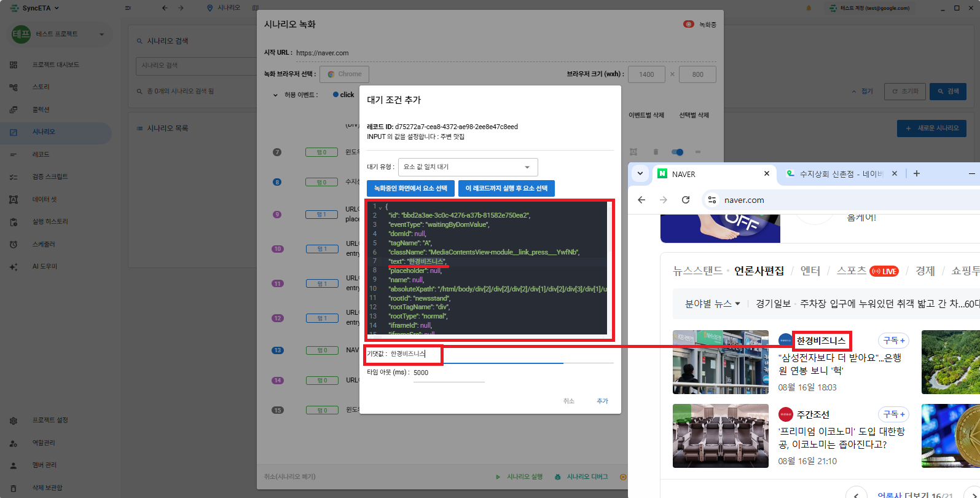Open the 스토리 sidebar icon

(14, 87)
